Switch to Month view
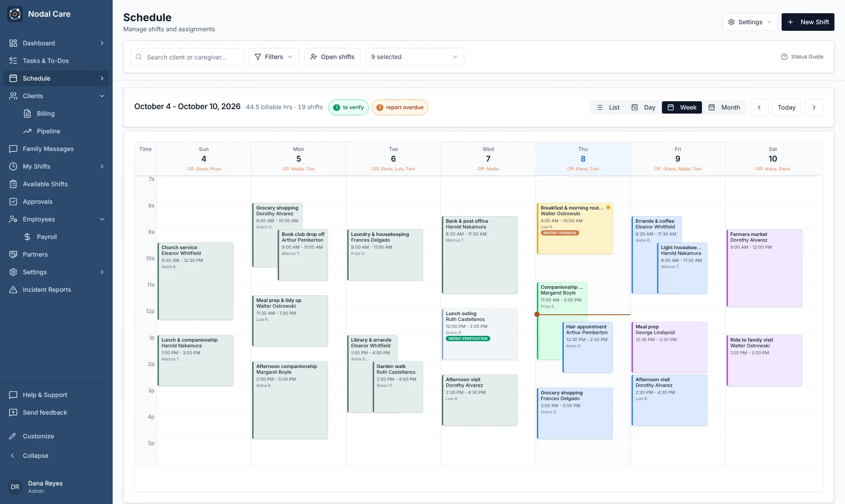Image resolution: width=845 pixels, height=504 pixels. (x=724, y=107)
